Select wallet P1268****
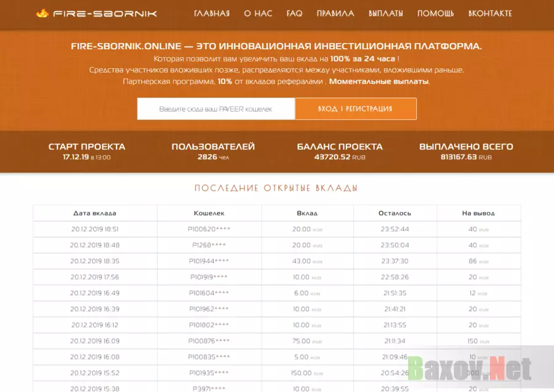Screen dimensions: 554x392 [x=209, y=245]
